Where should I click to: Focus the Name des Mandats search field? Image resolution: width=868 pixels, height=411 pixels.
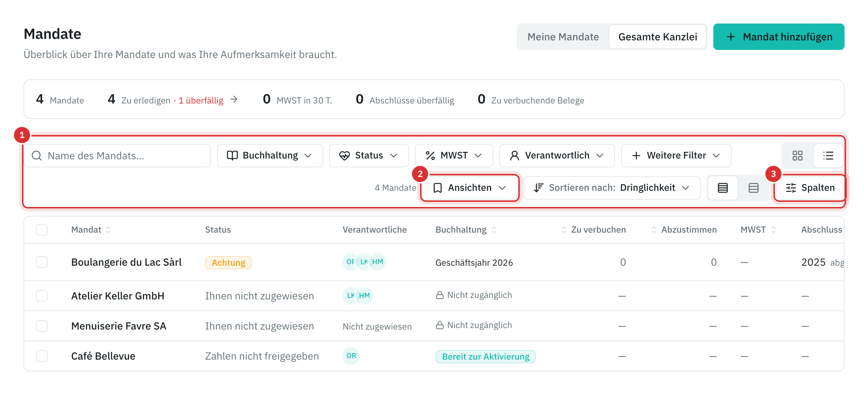pyautogui.click(x=117, y=156)
